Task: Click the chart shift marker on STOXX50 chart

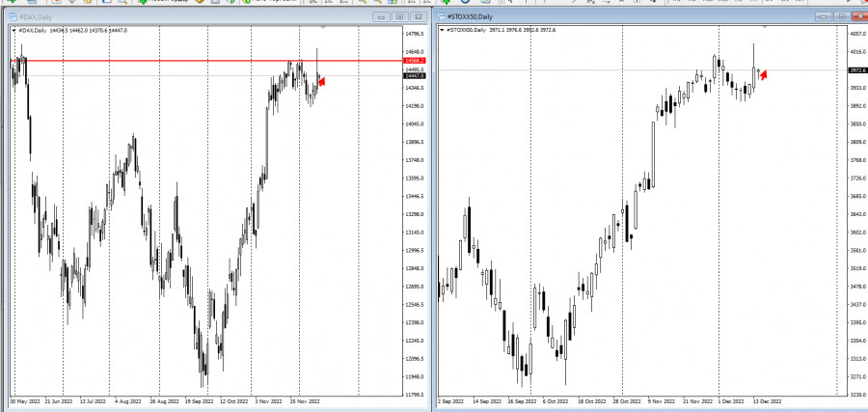Action: 765,27
